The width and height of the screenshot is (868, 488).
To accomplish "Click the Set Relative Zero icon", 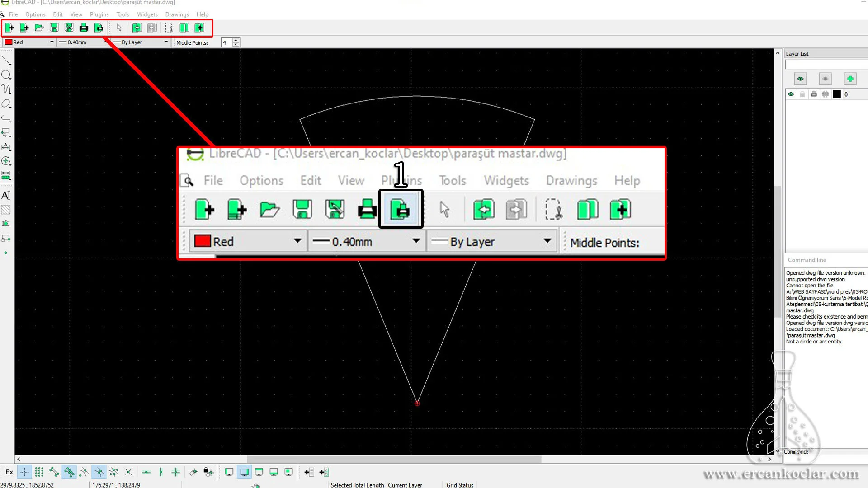I will [193, 472].
